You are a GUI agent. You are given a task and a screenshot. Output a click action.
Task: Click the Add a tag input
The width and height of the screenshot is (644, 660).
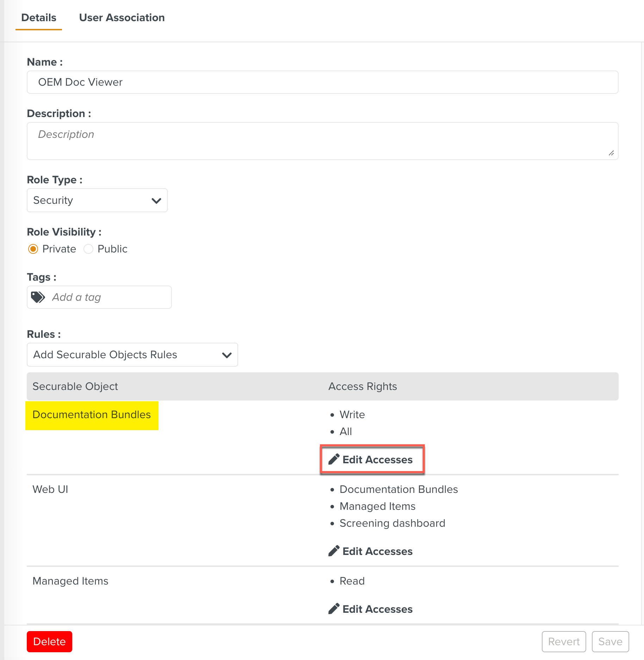point(109,297)
